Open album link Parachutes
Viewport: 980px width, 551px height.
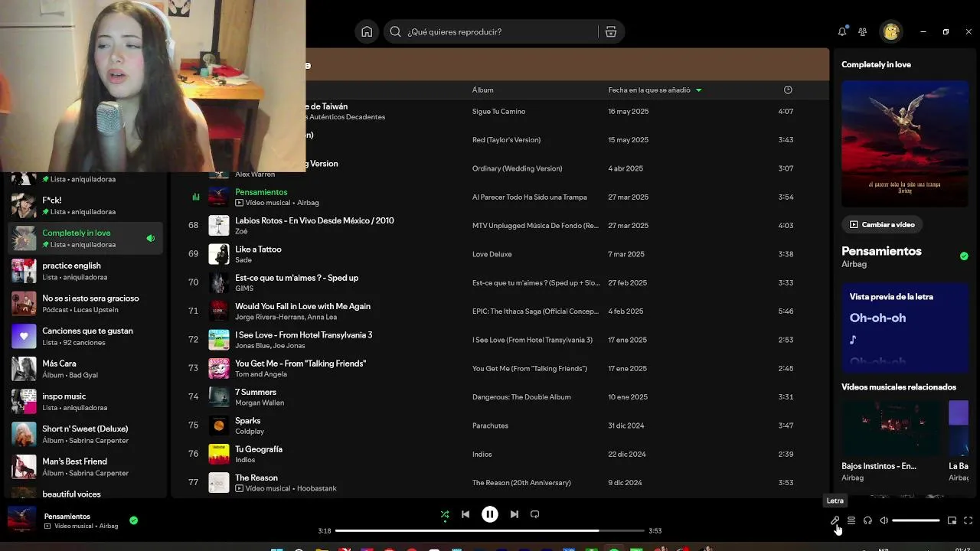pos(490,425)
